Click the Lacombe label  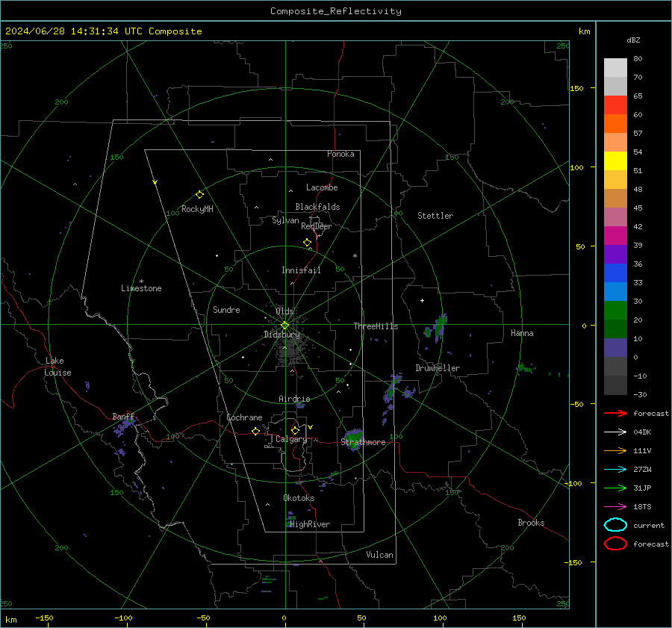coord(322,187)
